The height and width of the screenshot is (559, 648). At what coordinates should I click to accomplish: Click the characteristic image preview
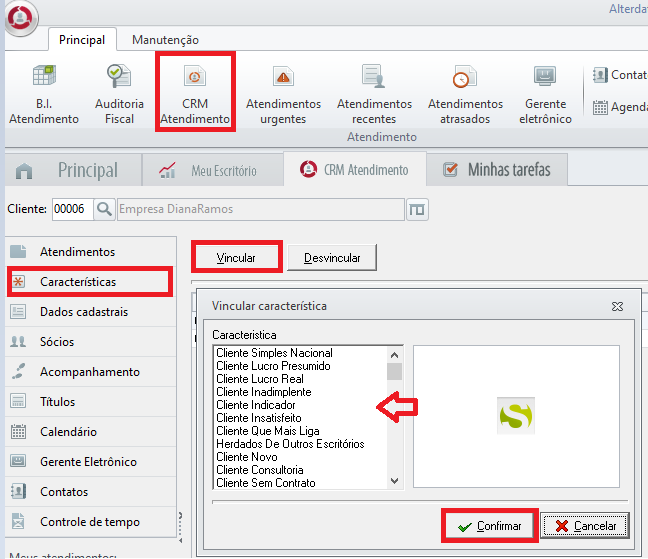(x=516, y=416)
